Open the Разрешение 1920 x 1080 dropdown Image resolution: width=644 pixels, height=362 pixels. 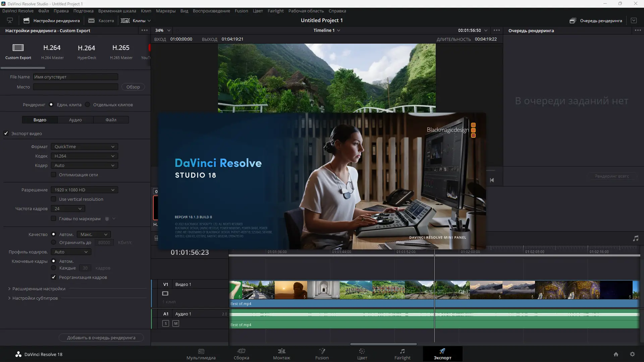84,190
